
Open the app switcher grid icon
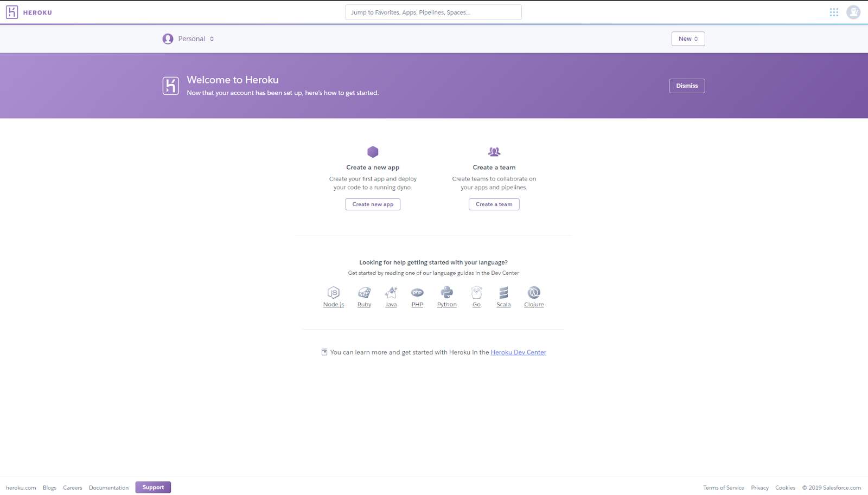pos(834,12)
